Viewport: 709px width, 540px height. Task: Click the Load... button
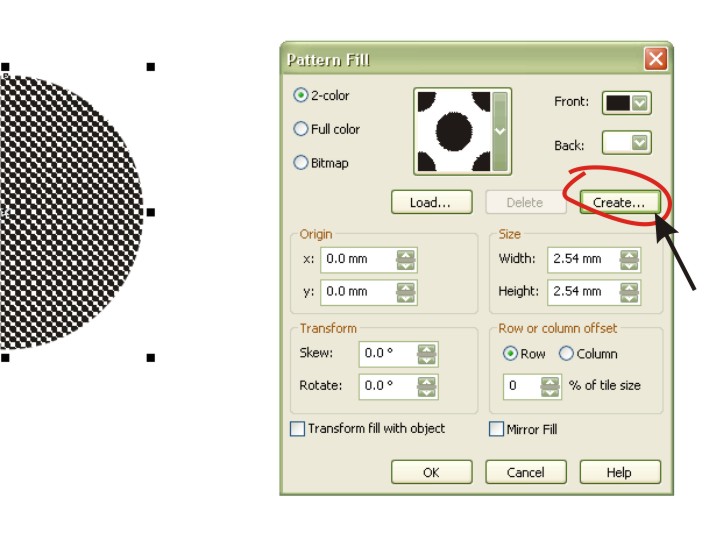(x=430, y=202)
